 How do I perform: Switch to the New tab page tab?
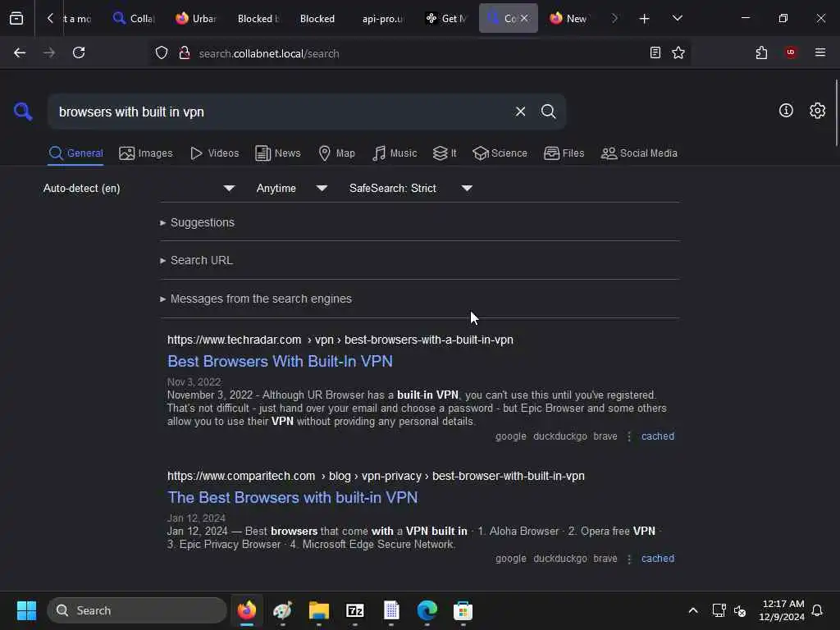[568, 18]
